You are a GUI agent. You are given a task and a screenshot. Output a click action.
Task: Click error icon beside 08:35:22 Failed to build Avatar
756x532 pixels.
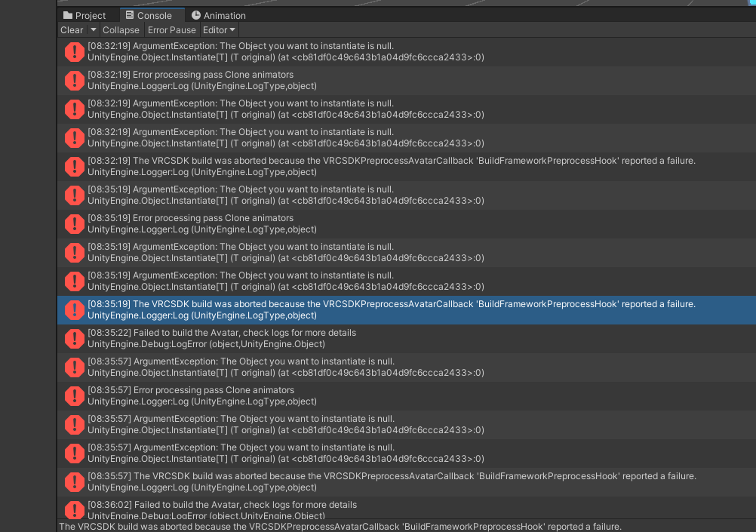(x=74, y=339)
